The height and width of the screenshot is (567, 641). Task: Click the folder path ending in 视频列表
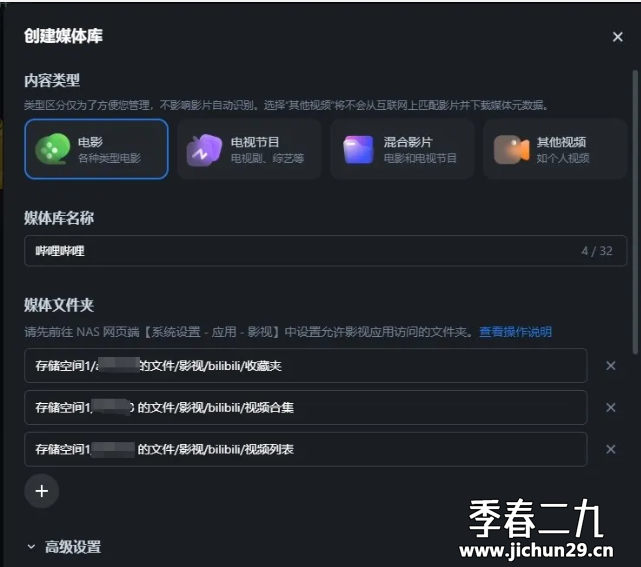coord(306,449)
